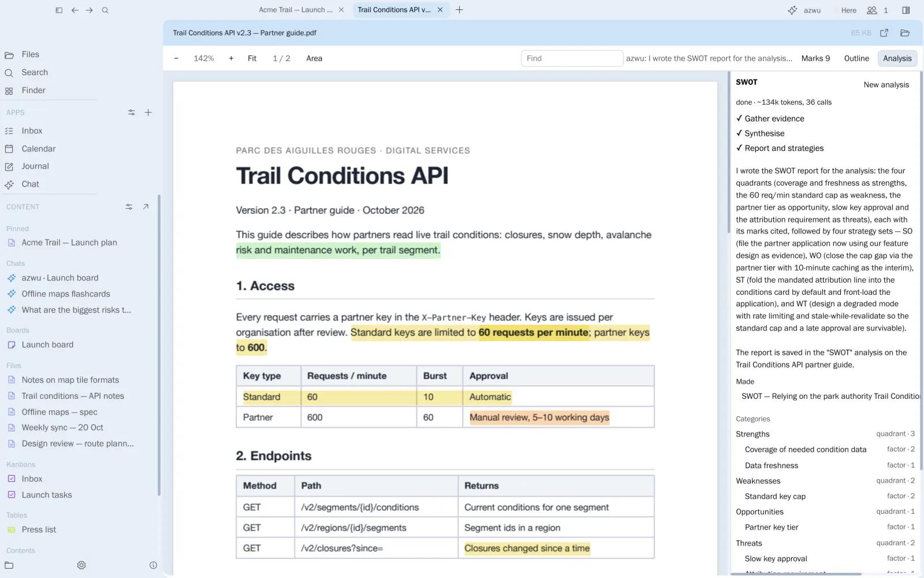Viewport: 924px width, 578px height.
Task: Click the azwu assistant sparkle icon
Action: tap(792, 10)
